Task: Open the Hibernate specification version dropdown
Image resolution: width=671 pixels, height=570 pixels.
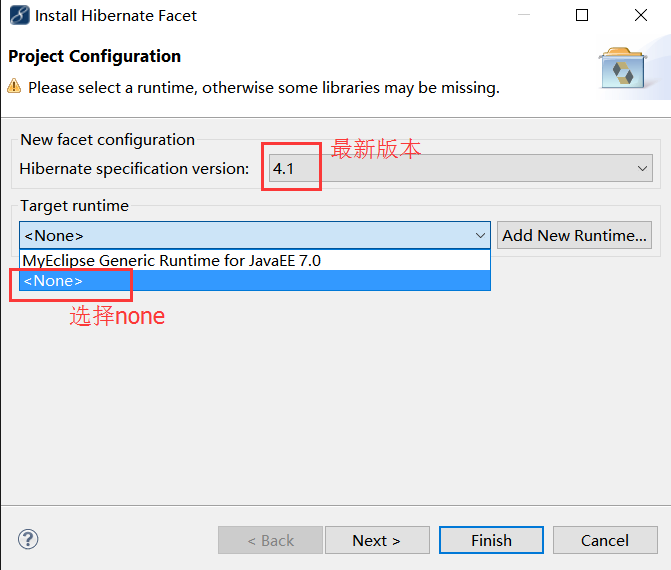Action: point(643,169)
